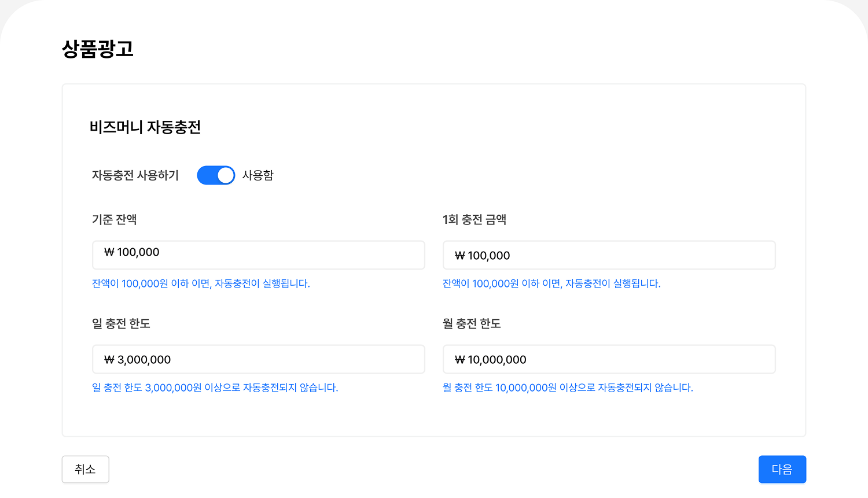Click the 사용함 status label beside toggle
Viewport: 868px width, 498px height.
click(x=258, y=175)
